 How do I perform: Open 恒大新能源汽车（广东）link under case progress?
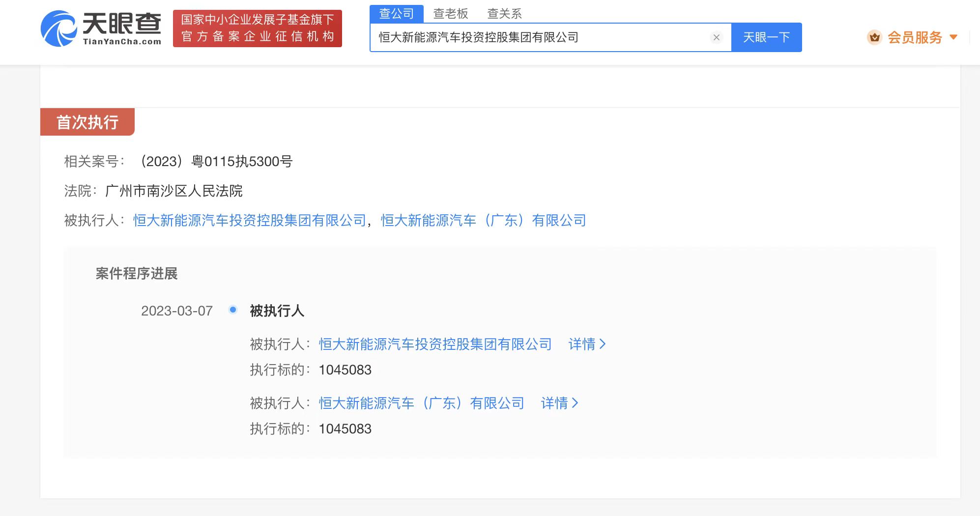[x=421, y=403]
